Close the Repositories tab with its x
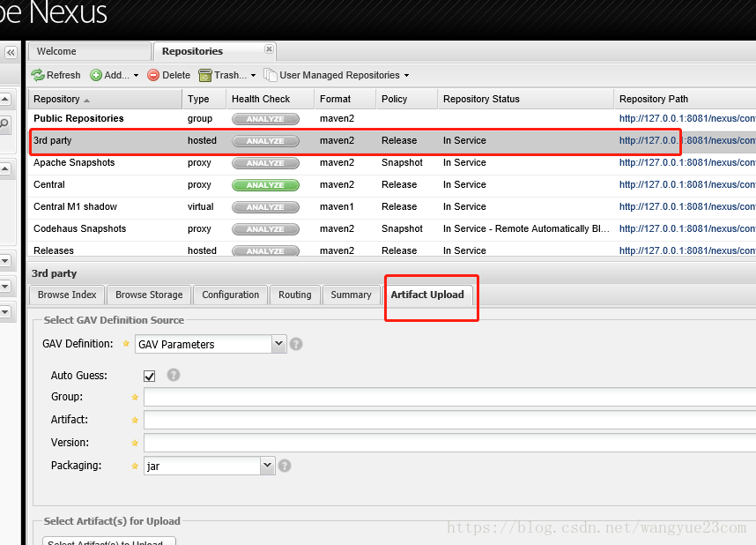 click(x=269, y=49)
